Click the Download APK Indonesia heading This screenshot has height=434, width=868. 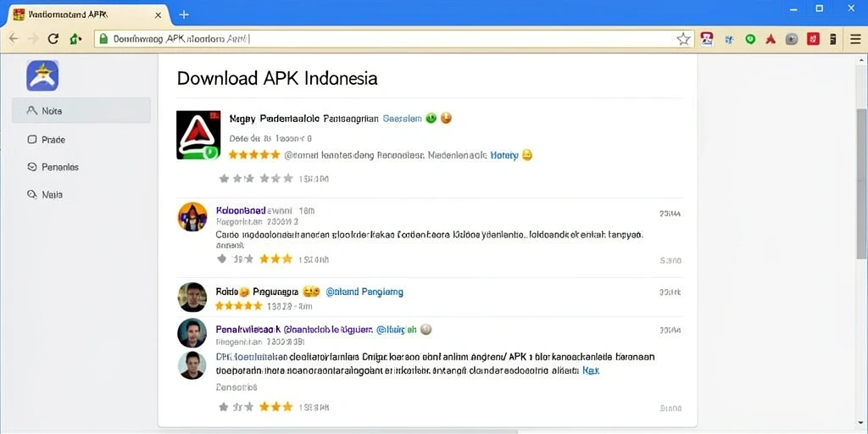[277, 78]
